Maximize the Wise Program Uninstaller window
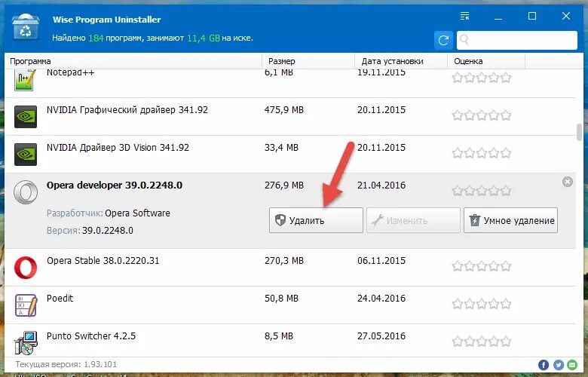 (531, 16)
